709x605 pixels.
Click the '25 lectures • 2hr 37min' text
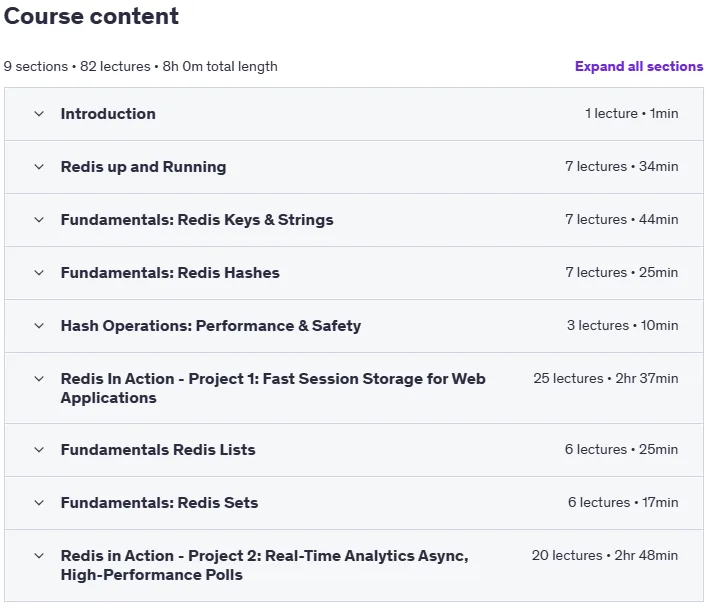tap(606, 378)
